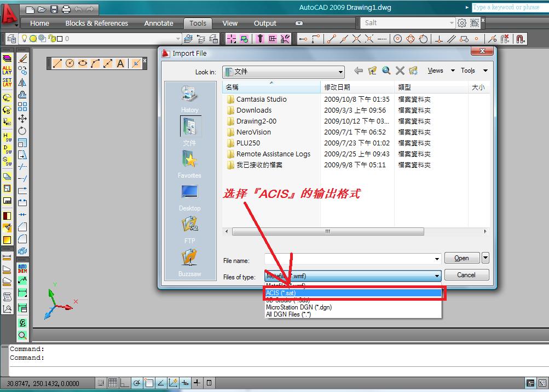
Task: Open the Home ribbon tab
Action: point(39,24)
